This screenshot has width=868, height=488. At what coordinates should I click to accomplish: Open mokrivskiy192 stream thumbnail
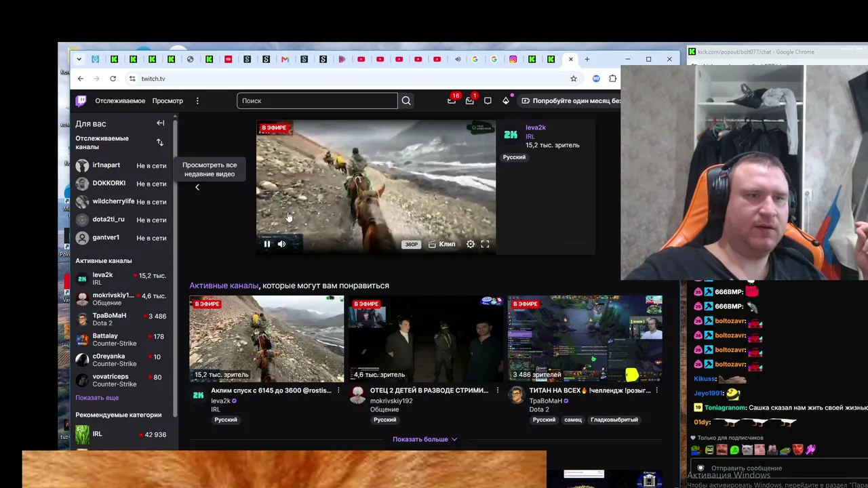(x=426, y=339)
